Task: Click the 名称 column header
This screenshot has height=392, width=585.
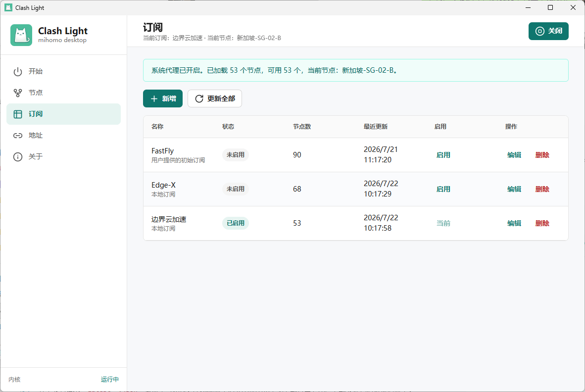Action: (157, 126)
